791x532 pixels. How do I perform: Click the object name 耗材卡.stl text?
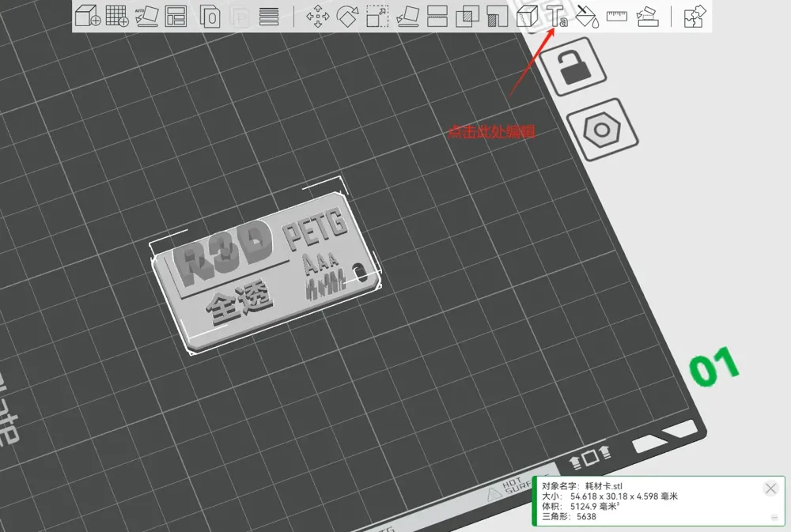[x=604, y=486]
